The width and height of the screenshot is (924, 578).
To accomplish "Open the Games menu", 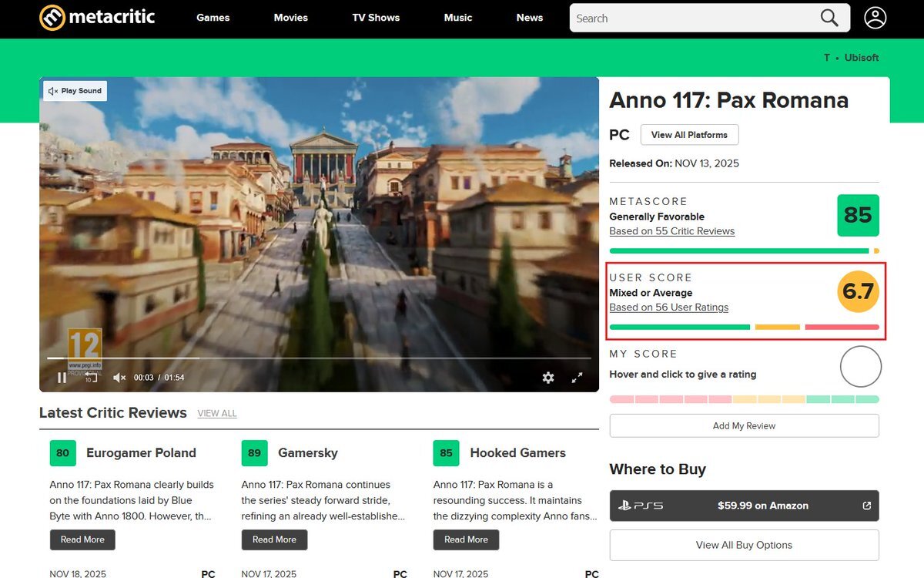I will click(x=213, y=18).
